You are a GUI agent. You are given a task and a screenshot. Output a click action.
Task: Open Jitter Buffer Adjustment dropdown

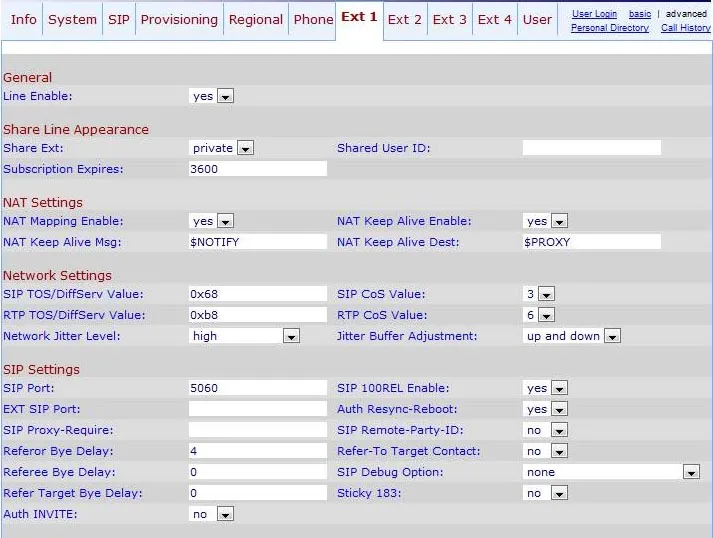tap(572, 336)
